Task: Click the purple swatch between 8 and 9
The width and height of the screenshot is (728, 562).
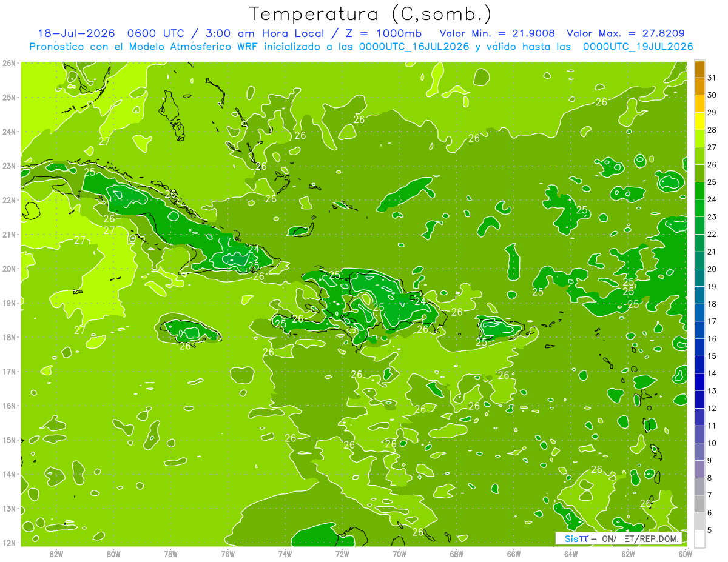Action: [x=699, y=469]
